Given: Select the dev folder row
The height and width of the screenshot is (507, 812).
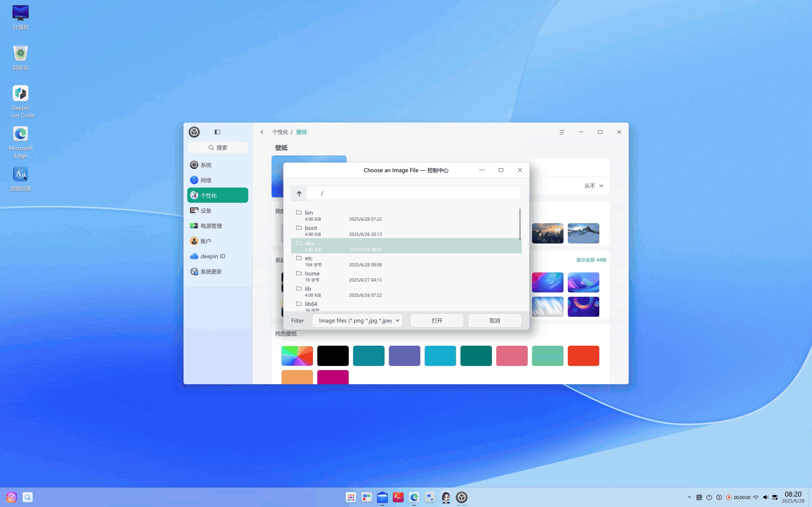Looking at the screenshot, I should point(406,246).
